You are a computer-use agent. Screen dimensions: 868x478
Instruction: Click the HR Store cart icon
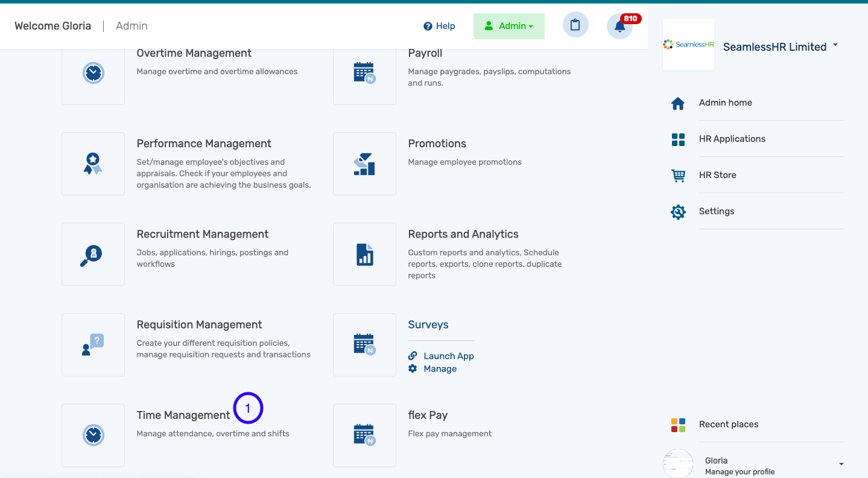tap(678, 175)
